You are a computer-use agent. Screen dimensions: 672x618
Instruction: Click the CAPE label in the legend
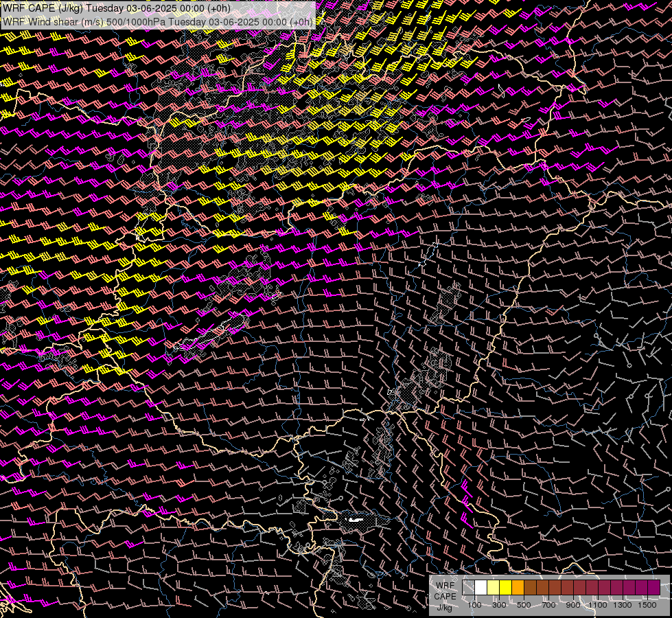445,597
